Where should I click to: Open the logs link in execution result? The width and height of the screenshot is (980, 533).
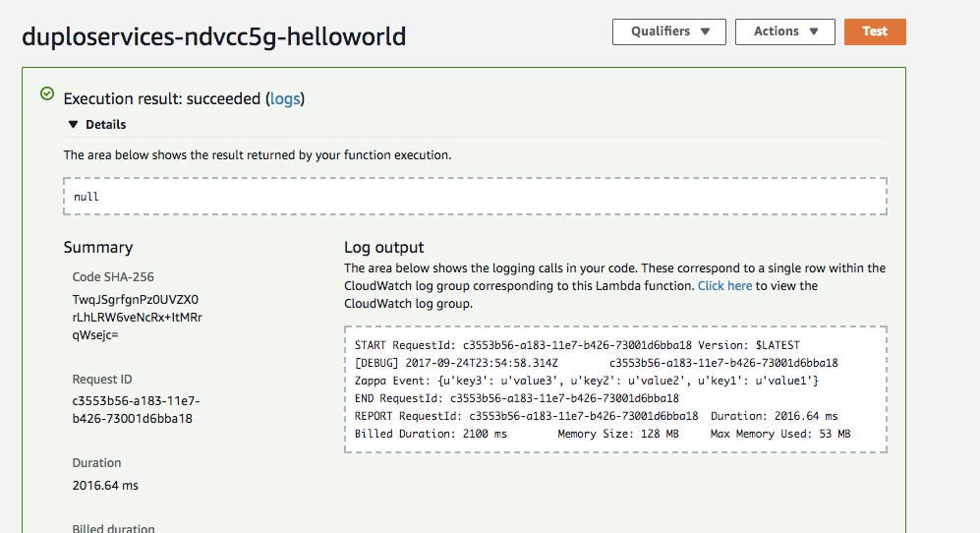click(x=285, y=98)
